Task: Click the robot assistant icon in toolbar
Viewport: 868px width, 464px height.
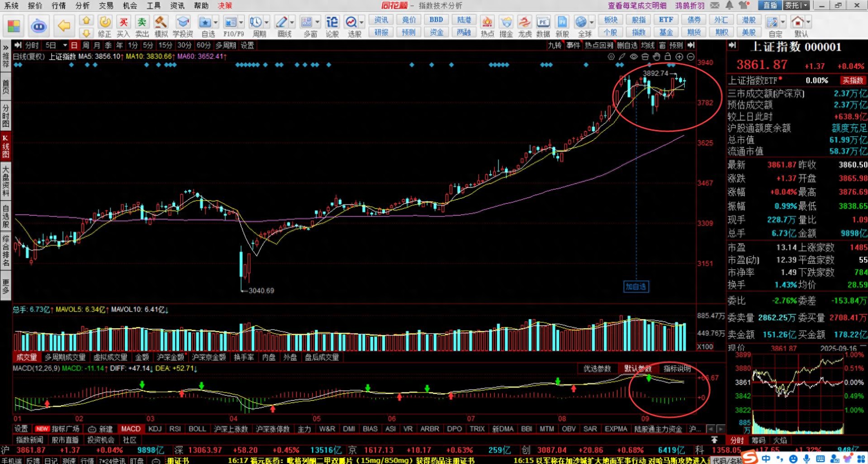Action: (x=39, y=26)
